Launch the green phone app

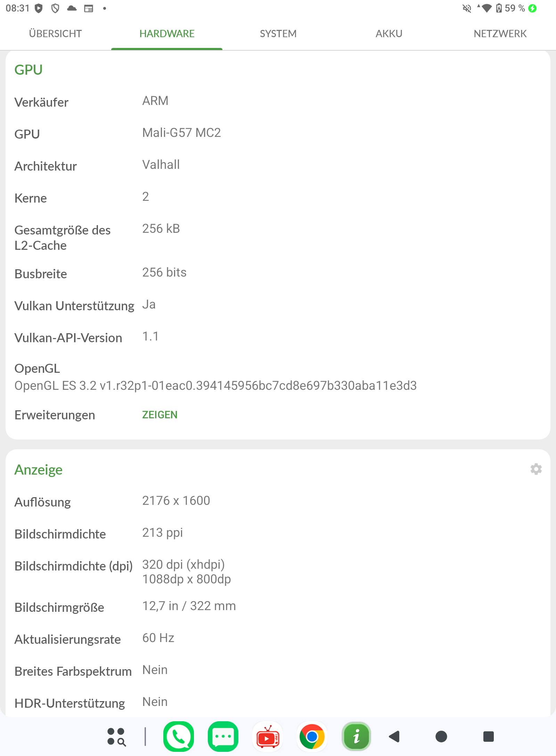click(x=179, y=737)
